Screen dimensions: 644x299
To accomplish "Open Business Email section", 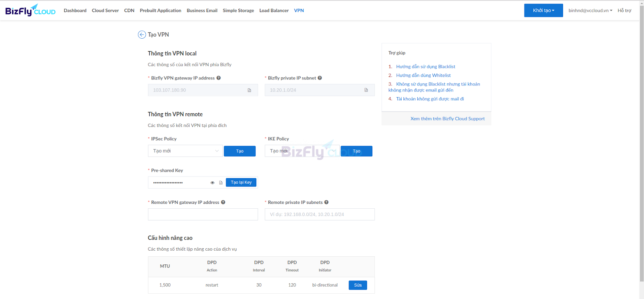I will click(x=202, y=10).
